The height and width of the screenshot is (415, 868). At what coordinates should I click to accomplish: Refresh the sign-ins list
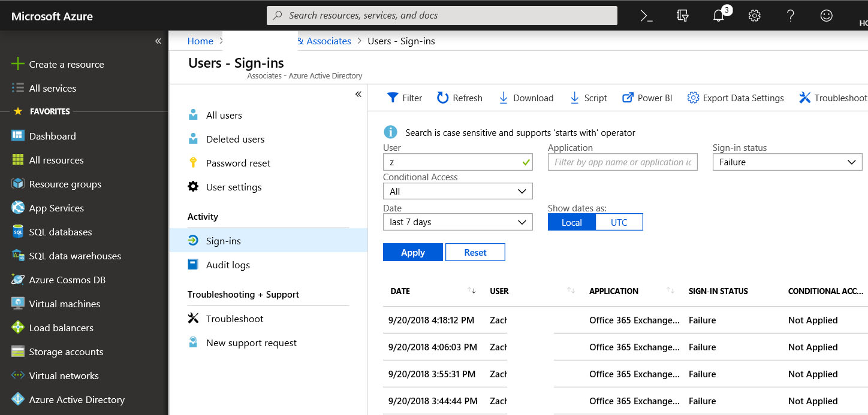[460, 98]
